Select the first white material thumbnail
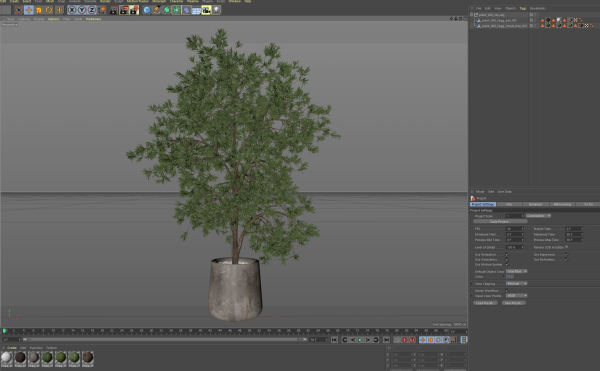This screenshot has height=371, width=600. click(x=7, y=358)
